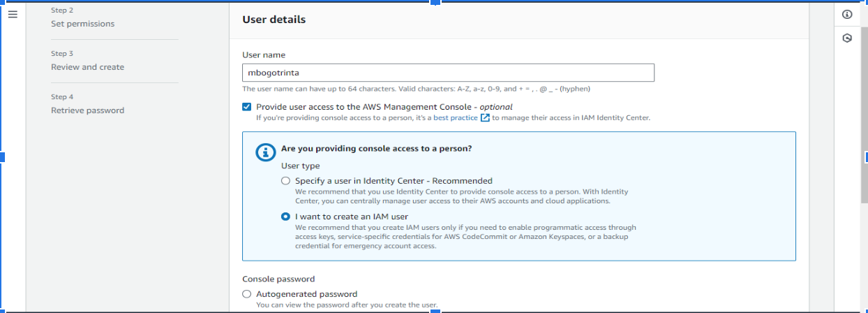The image size is (868, 313).
Task: Open the side navigation hamburger menu
Action: point(13,15)
